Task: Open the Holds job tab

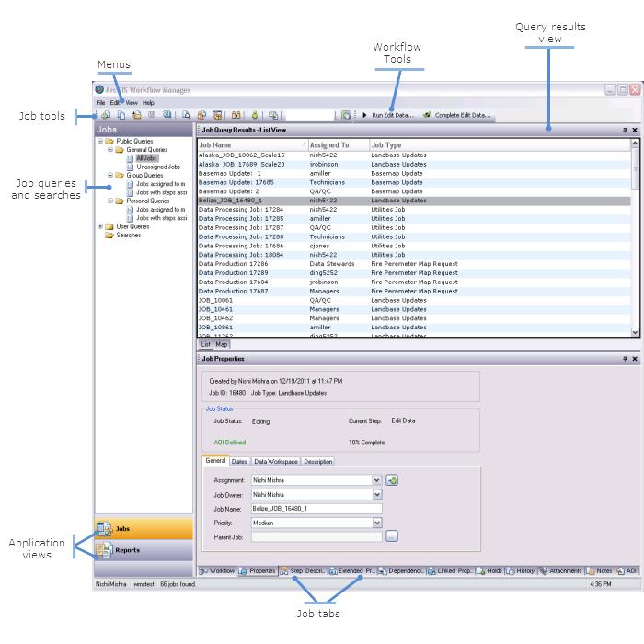Action: click(489, 571)
